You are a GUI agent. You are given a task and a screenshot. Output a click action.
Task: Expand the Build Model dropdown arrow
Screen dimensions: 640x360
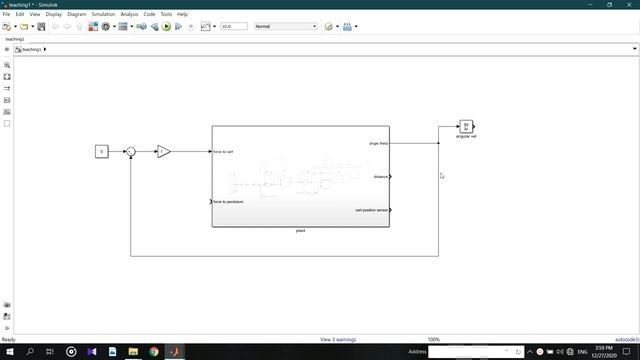coord(356,27)
